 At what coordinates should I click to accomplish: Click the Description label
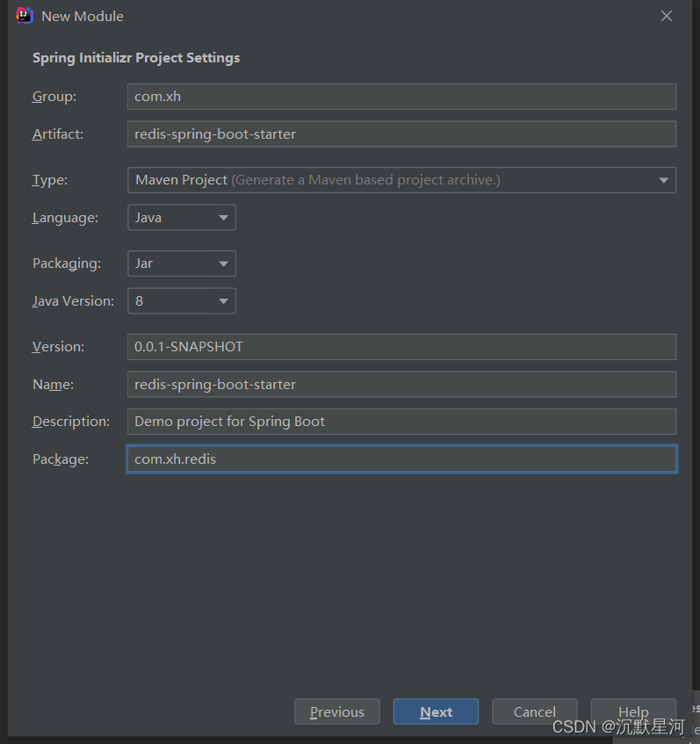(71, 422)
